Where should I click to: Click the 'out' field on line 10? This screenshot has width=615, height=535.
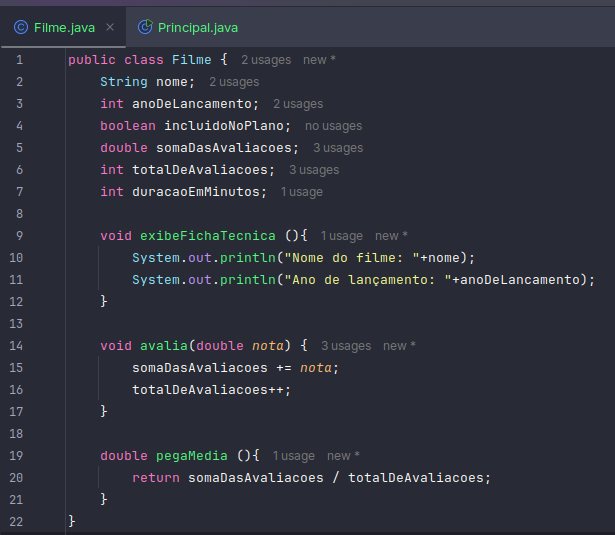[x=200, y=258]
